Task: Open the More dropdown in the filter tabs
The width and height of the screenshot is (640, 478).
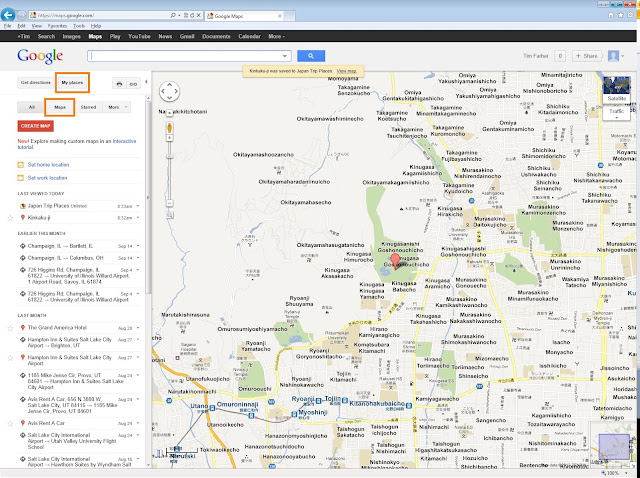Action: pyautogui.click(x=116, y=107)
